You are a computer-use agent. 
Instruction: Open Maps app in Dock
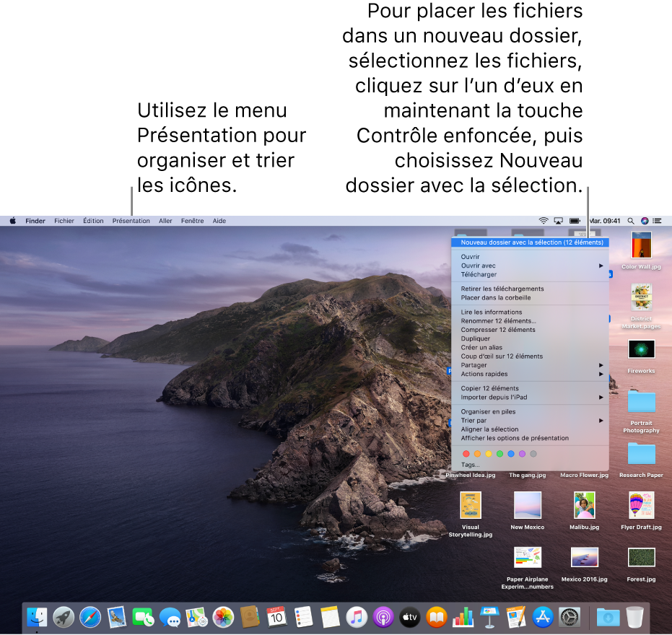click(x=196, y=618)
